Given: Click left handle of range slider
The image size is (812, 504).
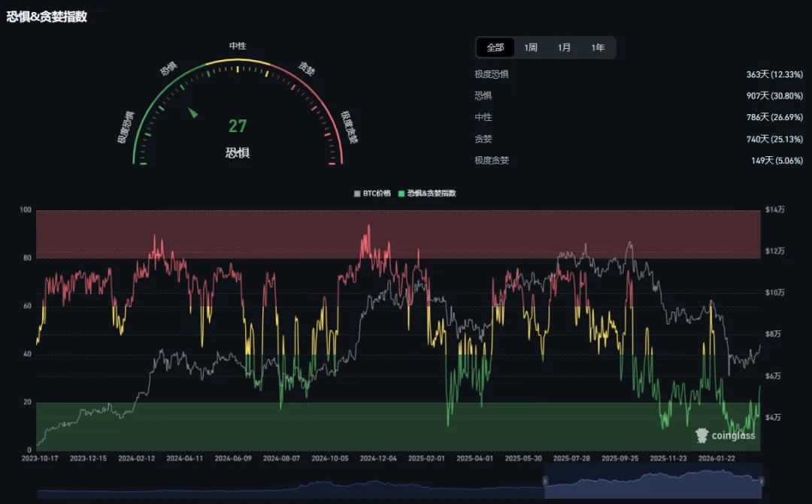Looking at the screenshot, I should (545, 481).
